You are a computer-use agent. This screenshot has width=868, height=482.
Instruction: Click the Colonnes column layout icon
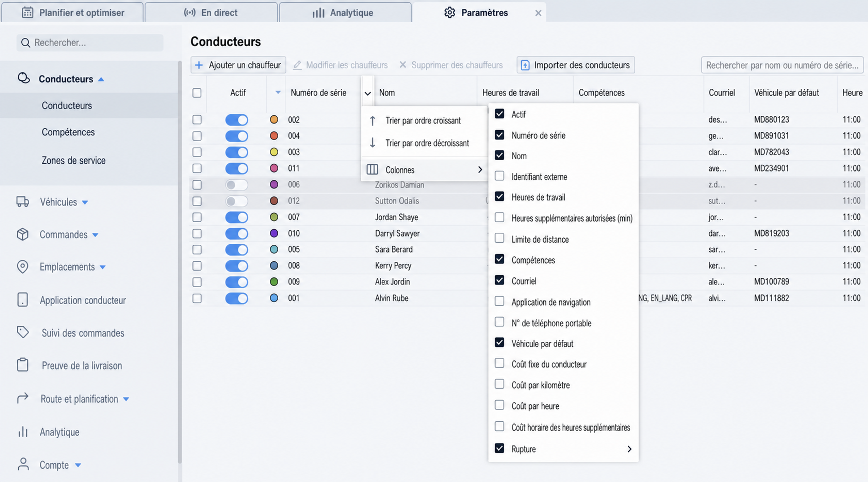coord(372,169)
